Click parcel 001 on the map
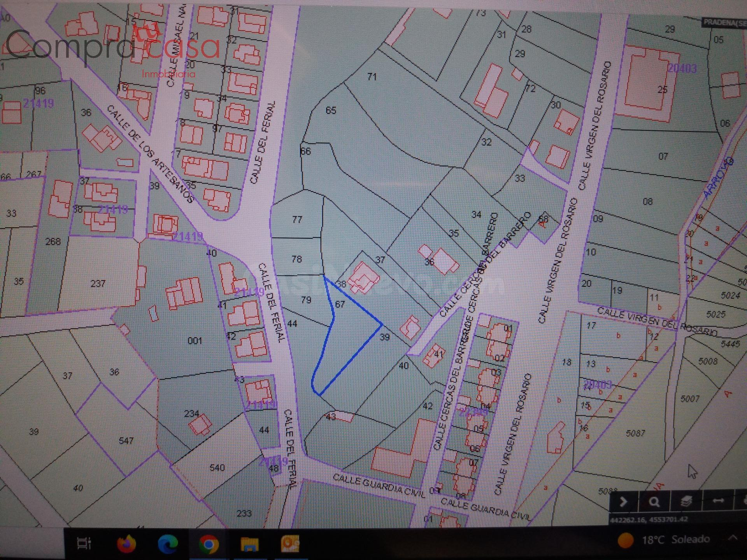Viewport: 747px width, 560px height. (195, 341)
